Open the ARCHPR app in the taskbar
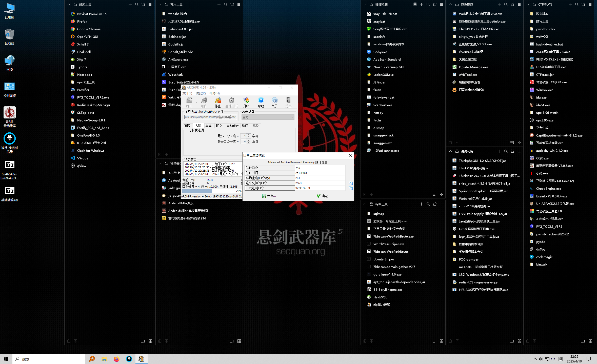This screenshot has height=364, width=597. pos(141,359)
